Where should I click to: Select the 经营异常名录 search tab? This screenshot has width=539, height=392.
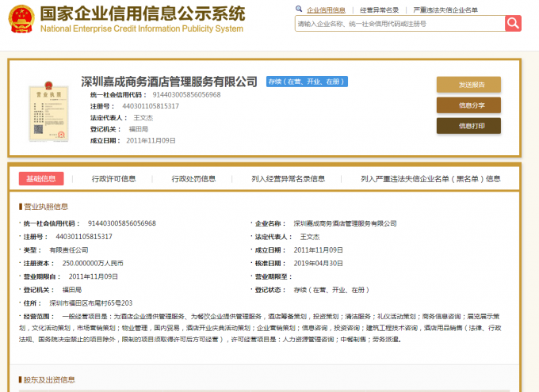click(x=379, y=10)
